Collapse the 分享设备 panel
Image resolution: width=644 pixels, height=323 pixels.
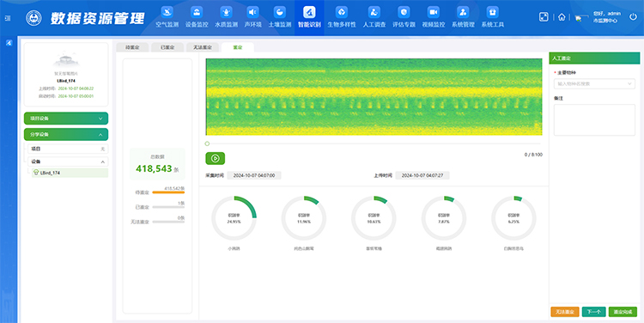(66, 134)
